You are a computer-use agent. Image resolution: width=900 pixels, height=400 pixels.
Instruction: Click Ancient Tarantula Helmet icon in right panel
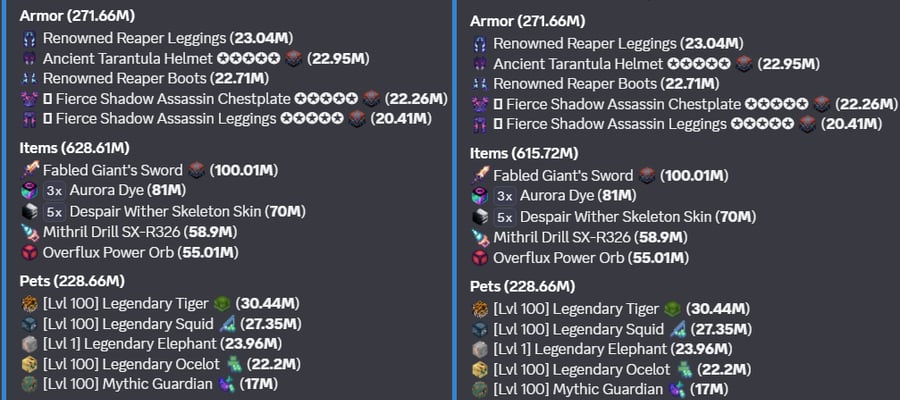click(480, 64)
